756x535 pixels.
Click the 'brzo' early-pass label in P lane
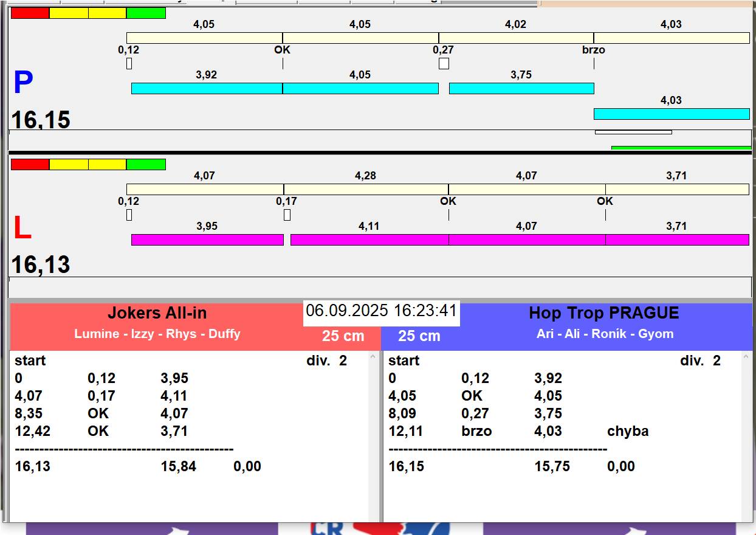[x=593, y=50]
